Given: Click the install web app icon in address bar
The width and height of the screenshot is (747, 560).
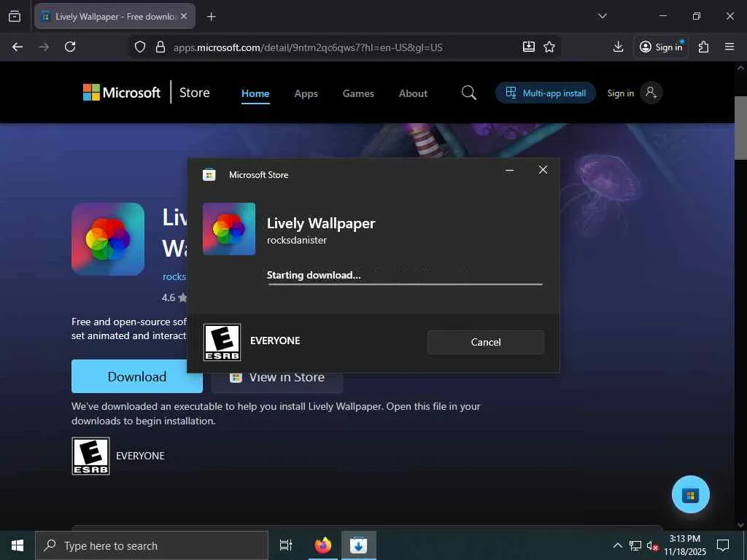Looking at the screenshot, I should coord(528,47).
